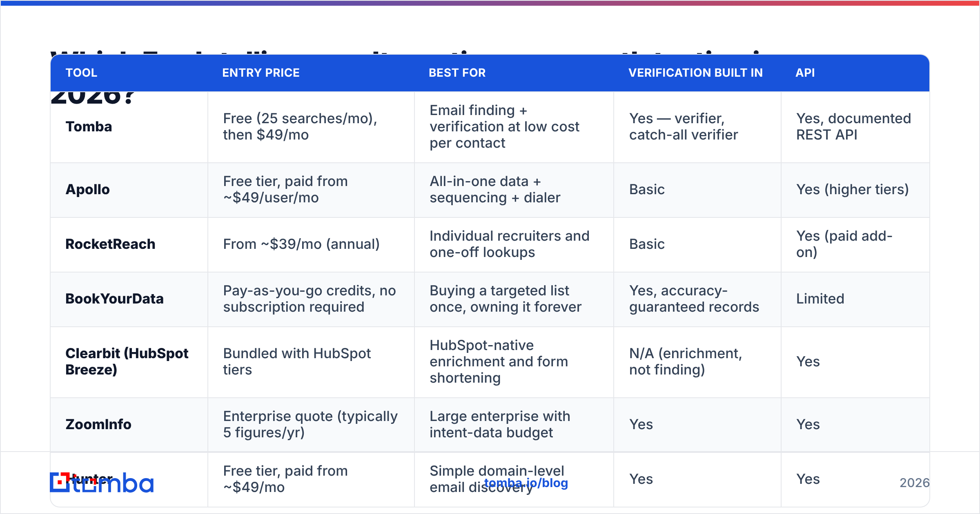Select the ENTRY PRICE column header
The height and width of the screenshot is (514, 980).
tap(261, 73)
